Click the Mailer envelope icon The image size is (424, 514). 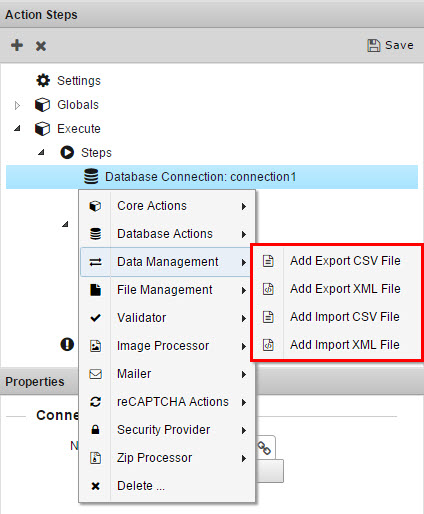pyautogui.click(x=96, y=374)
